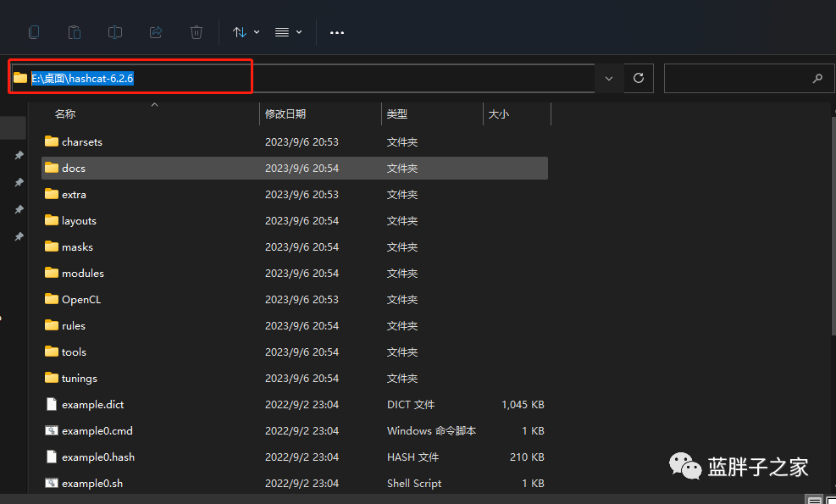This screenshot has height=504, width=836.
Task: Click the rules folder icon
Action: coord(51,325)
